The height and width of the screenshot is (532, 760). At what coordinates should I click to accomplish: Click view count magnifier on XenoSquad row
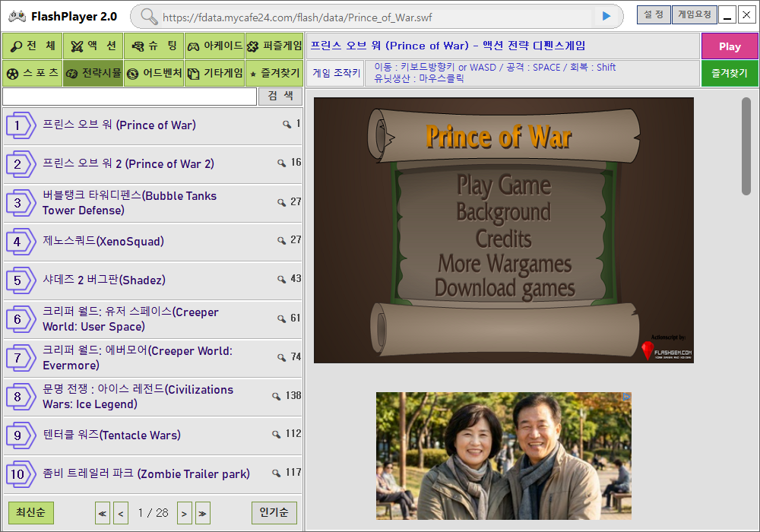point(281,240)
